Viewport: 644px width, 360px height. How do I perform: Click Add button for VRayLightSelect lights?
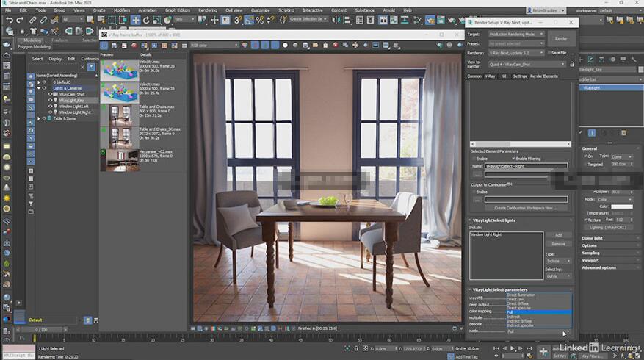click(559, 235)
